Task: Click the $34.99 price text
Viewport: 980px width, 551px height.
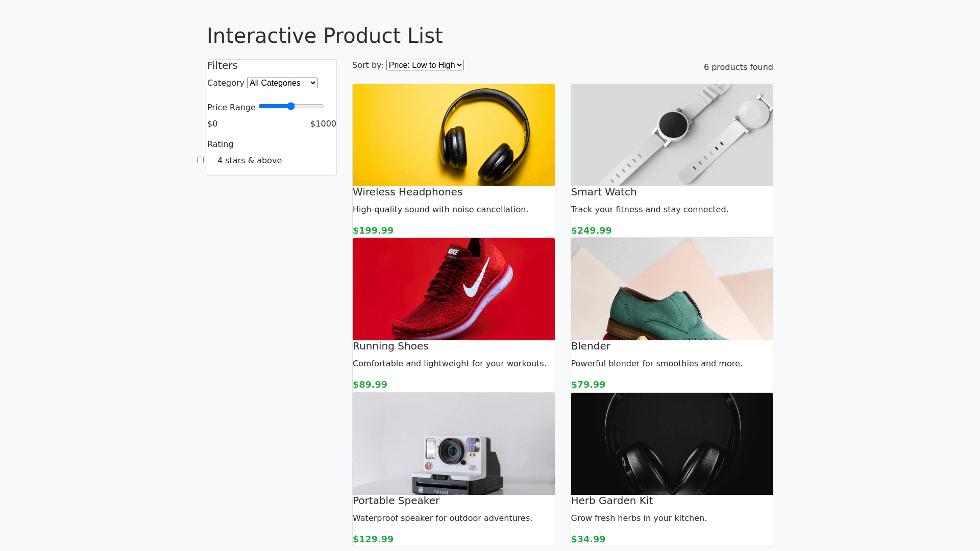Action: (588, 539)
